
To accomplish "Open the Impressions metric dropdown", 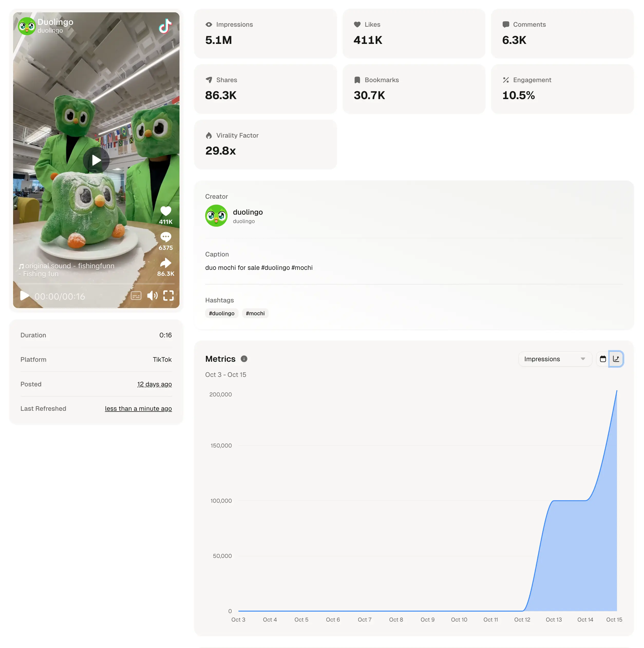I will point(555,359).
